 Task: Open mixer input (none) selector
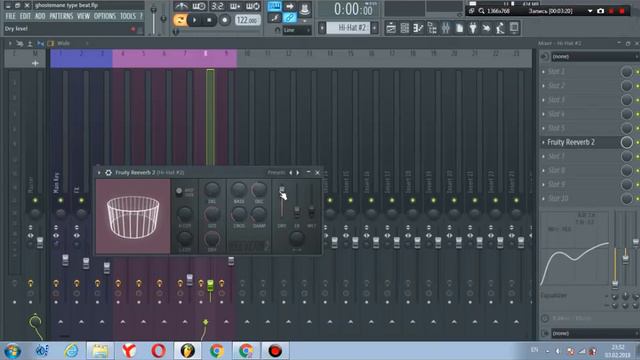click(594, 57)
